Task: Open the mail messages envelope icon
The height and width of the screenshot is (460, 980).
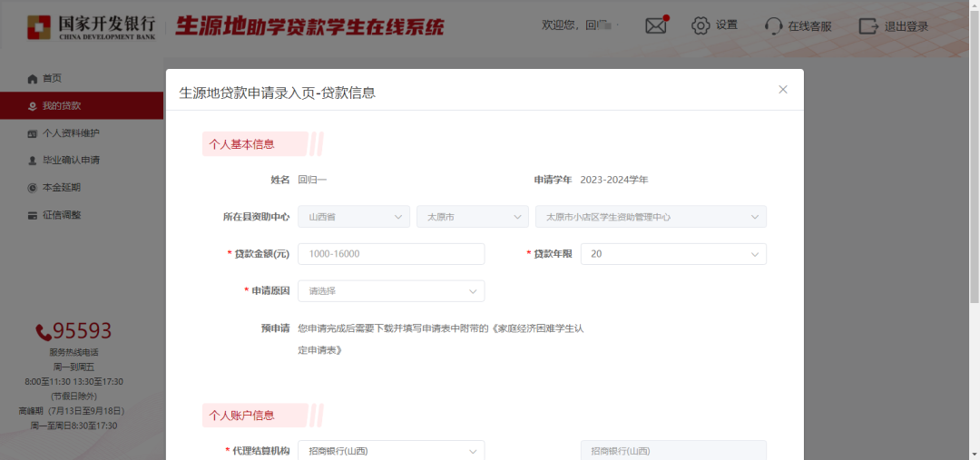Action: coord(656,25)
